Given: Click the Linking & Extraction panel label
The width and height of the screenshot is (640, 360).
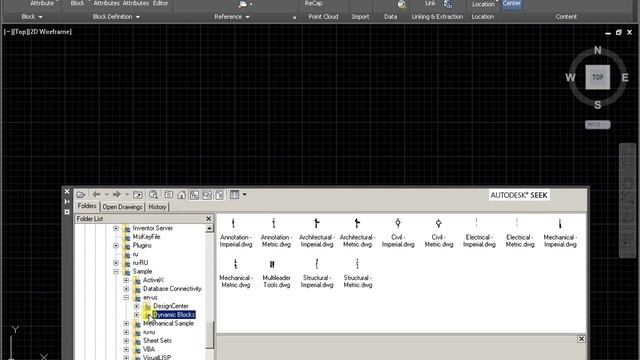Looking at the screenshot, I should coord(437,17).
